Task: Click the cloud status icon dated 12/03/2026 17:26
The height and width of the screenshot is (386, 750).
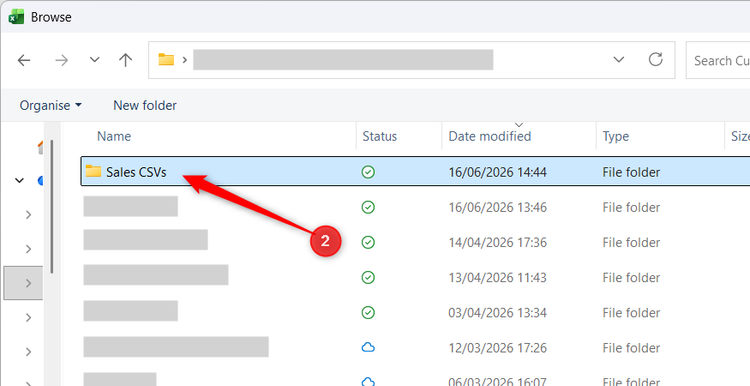Action: [368, 347]
